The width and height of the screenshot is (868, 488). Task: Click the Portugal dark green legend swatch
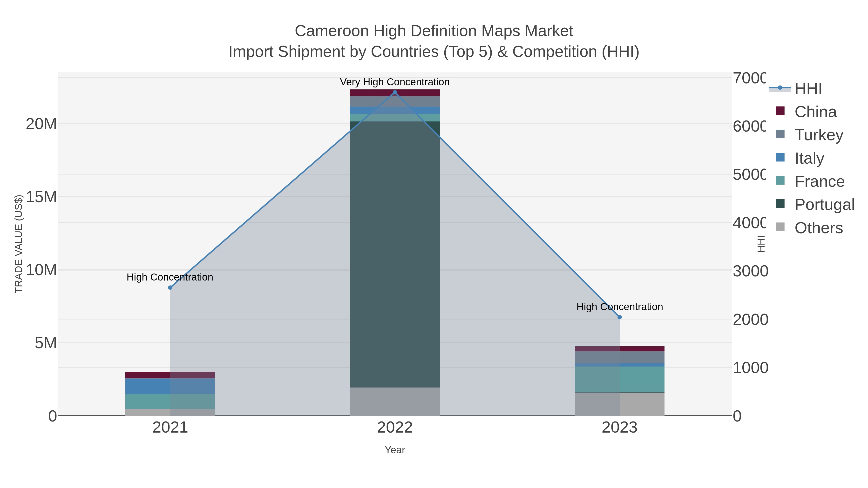point(780,204)
